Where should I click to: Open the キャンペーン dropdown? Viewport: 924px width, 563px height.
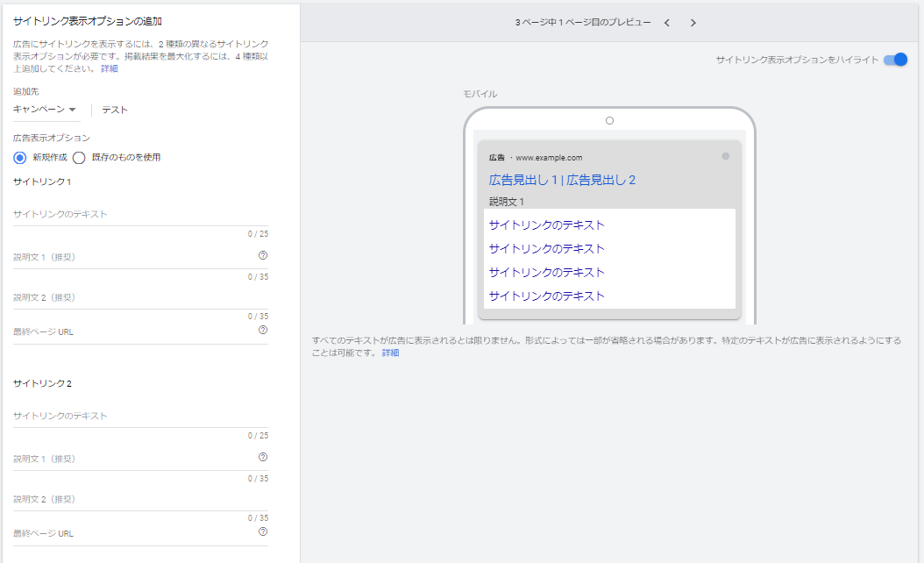pyautogui.click(x=46, y=110)
